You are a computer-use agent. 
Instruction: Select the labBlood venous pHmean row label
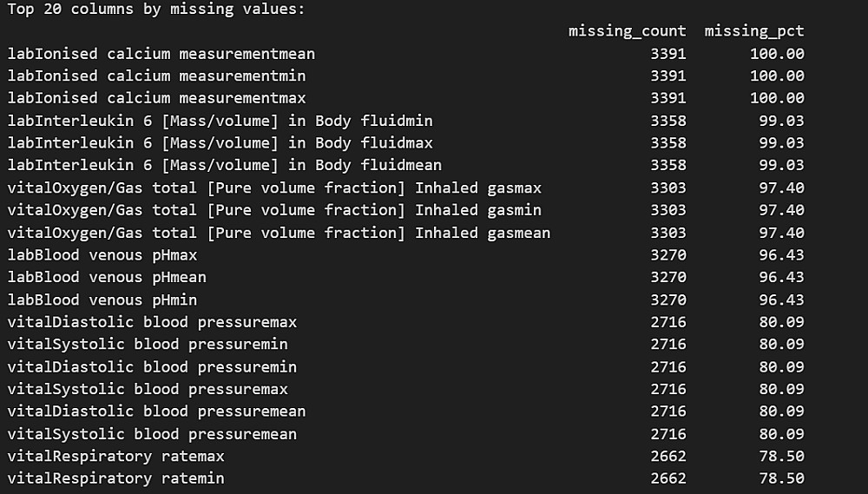[107, 277]
